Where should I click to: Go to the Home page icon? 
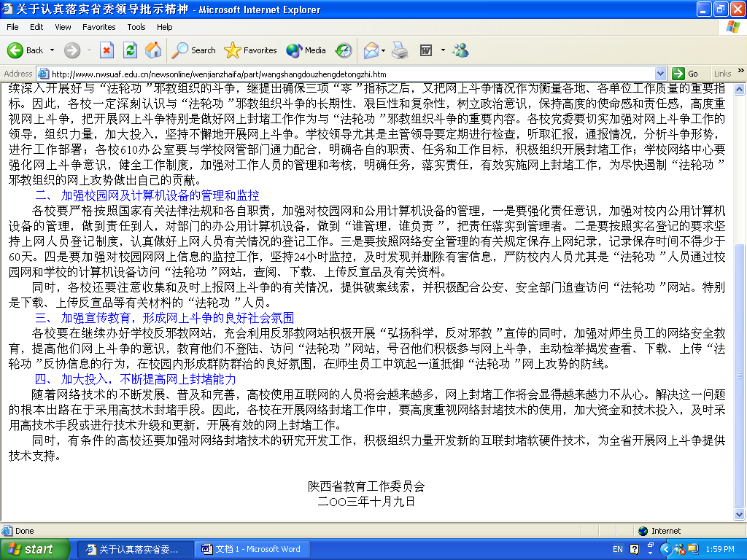[x=153, y=50]
